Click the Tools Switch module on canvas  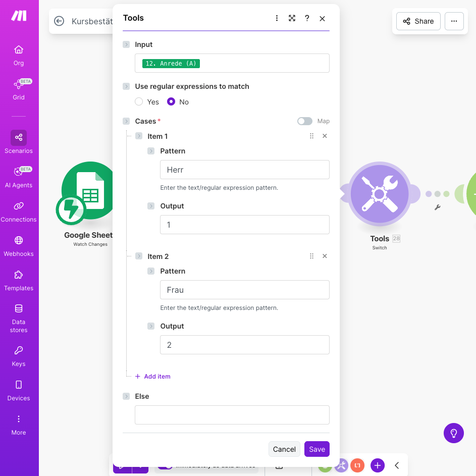(380, 194)
